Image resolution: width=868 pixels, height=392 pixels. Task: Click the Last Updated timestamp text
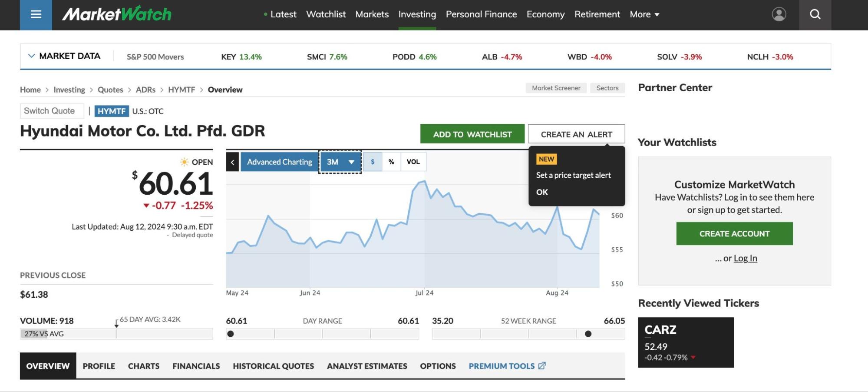142,226
